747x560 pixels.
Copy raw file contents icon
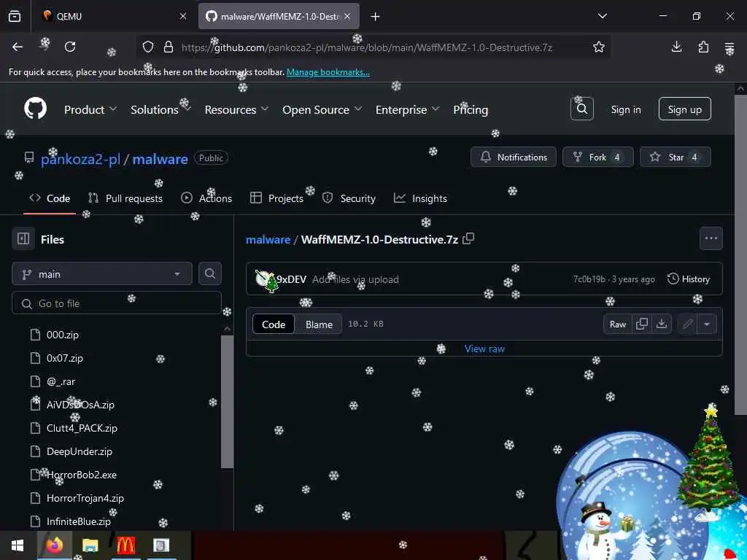[642, 324]
